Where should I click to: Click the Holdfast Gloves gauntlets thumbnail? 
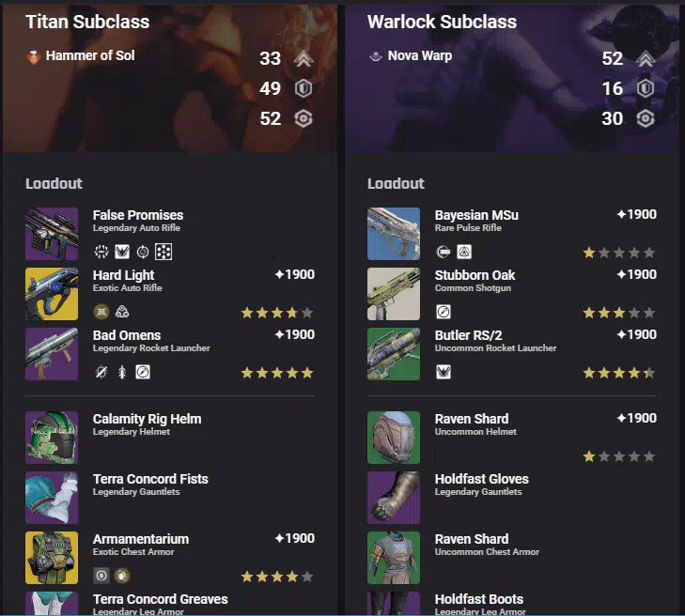394,498
